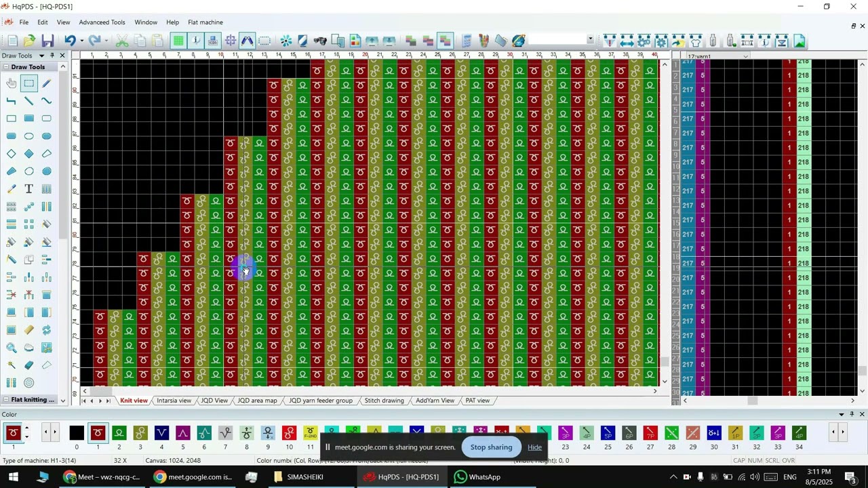Switch to the Intarsia view tab

(174, 401)
